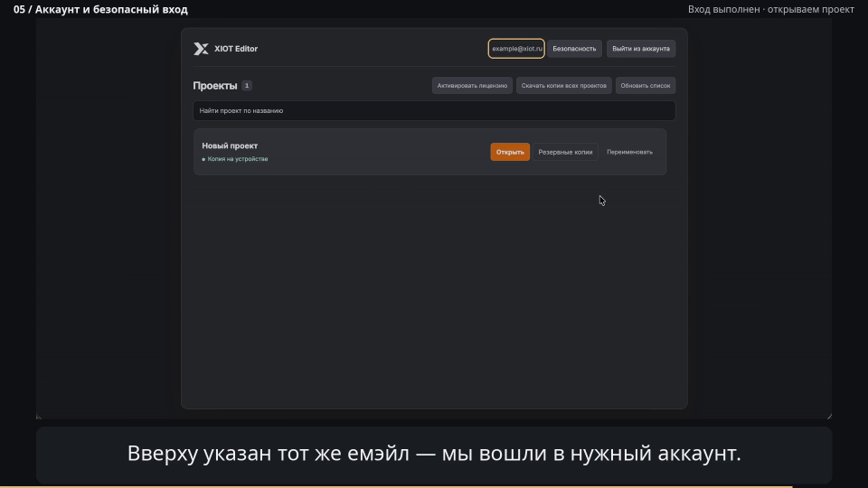Click Активировать лицензию button
Viewport: 868px width, 488px height.
[x=472, y=86]
